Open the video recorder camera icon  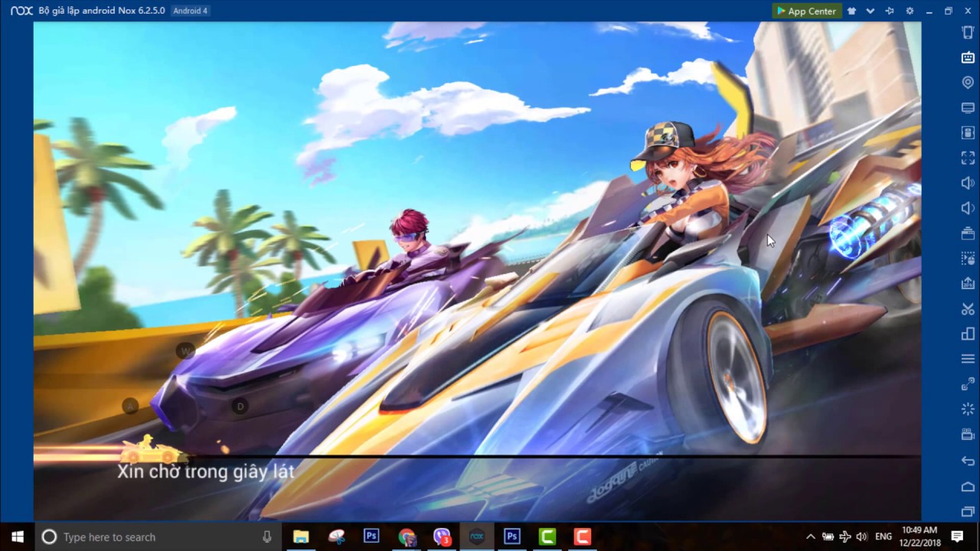(968, 435)
